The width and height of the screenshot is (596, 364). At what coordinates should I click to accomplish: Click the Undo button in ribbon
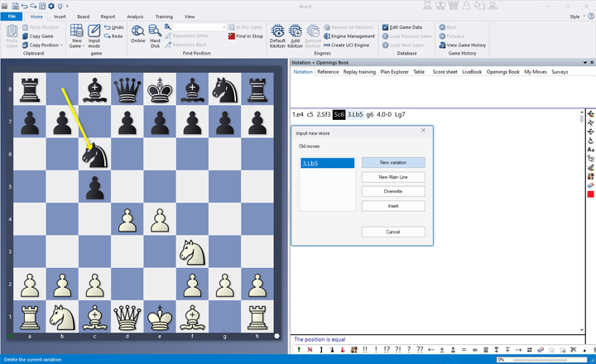click(114, 27)
